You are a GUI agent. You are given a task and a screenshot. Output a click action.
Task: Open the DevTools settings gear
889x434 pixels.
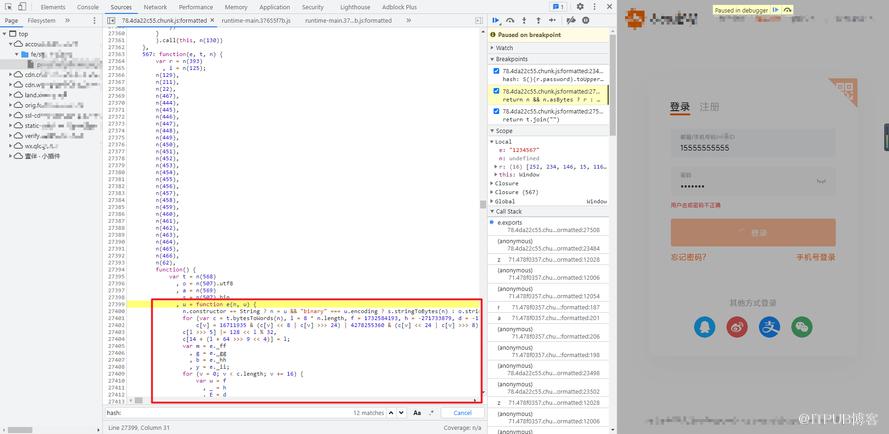click(x=580, y=7)
